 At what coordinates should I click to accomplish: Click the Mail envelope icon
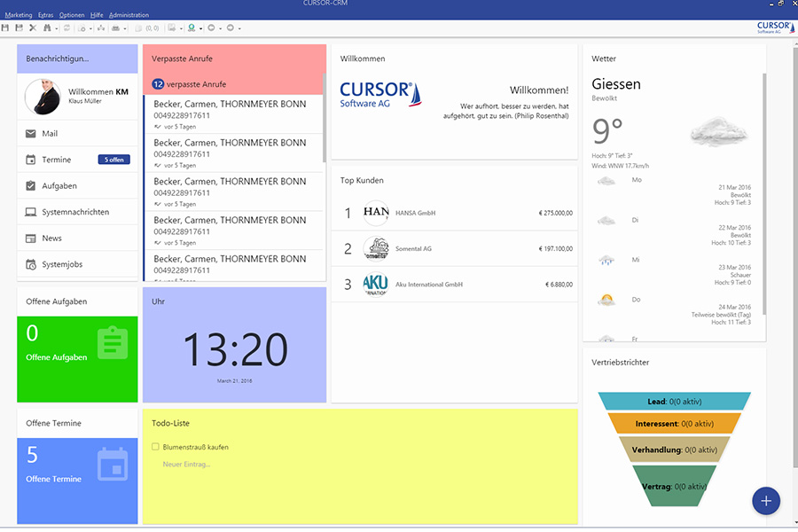[31, 134]
